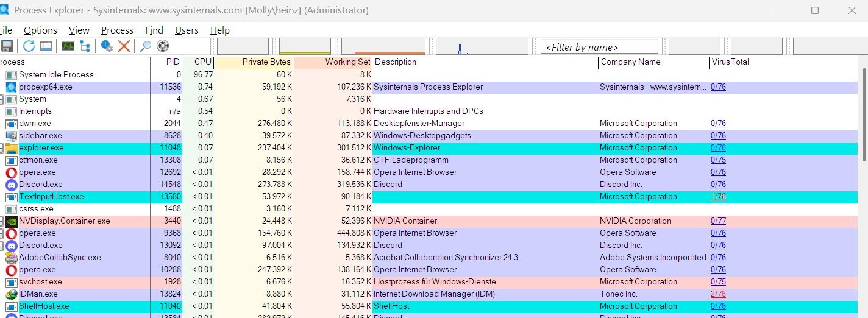Sort by the PID column header
The height and width of the screenshot is (318, 868).
coord(166,62)
